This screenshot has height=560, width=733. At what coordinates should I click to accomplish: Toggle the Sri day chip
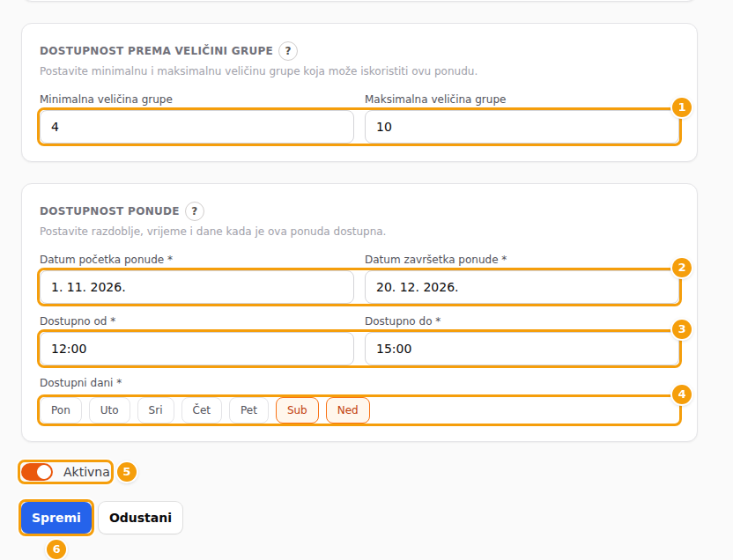click(x=156, y=410)
